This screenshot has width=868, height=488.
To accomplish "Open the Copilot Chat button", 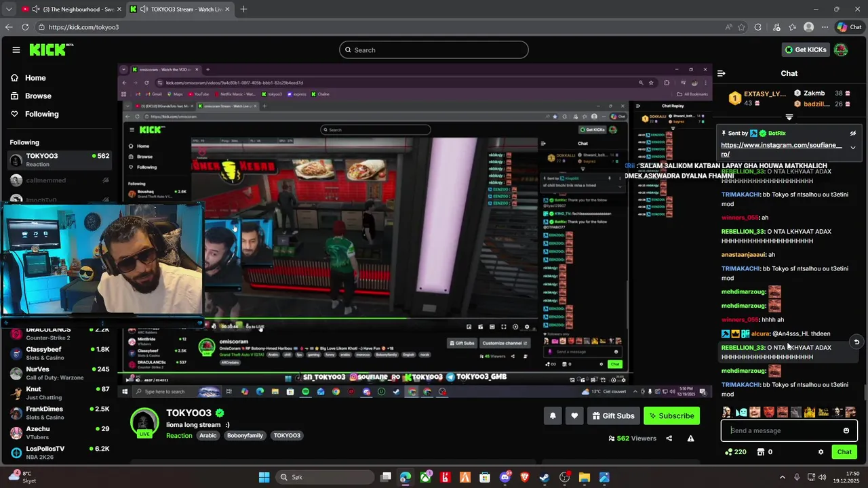I will pos(850,27).
